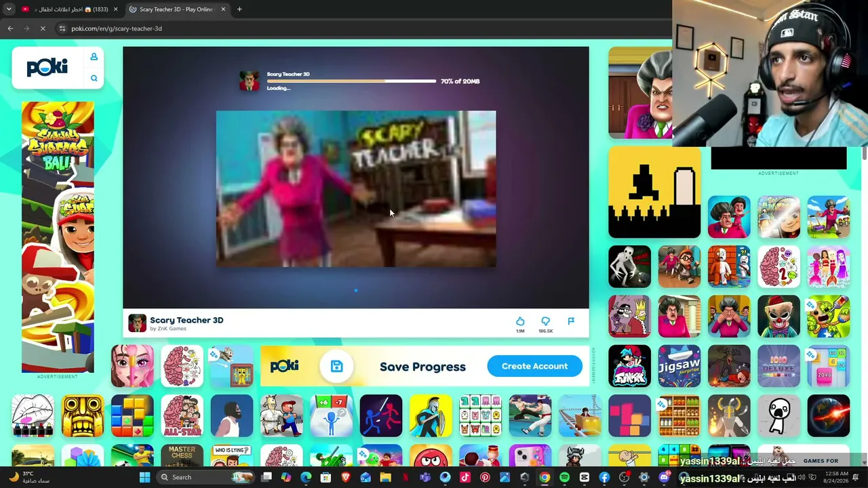The height and width of the screenshot is (488, 868).
Task: Open the Brain Test 2 game thumbnail
Action: pos(778,266)
